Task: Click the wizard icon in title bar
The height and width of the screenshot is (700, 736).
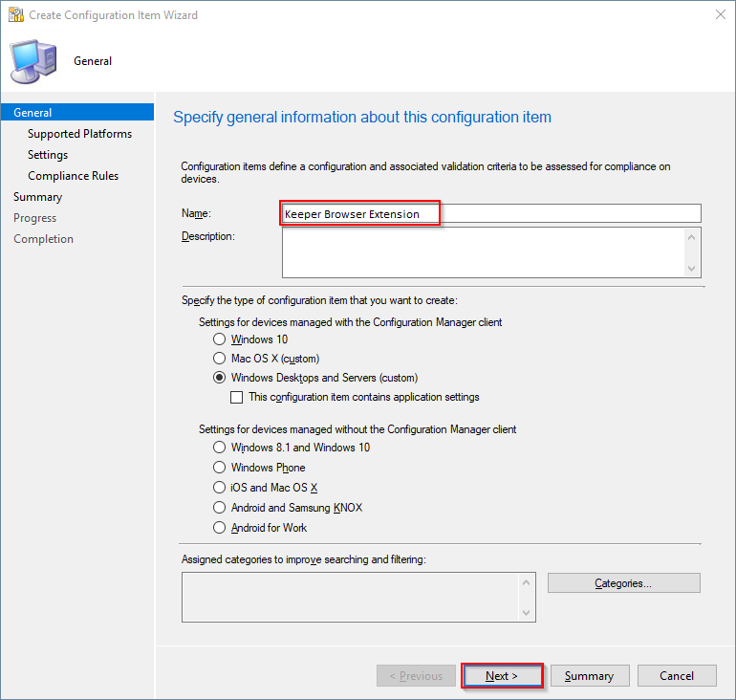Action: 15,15
